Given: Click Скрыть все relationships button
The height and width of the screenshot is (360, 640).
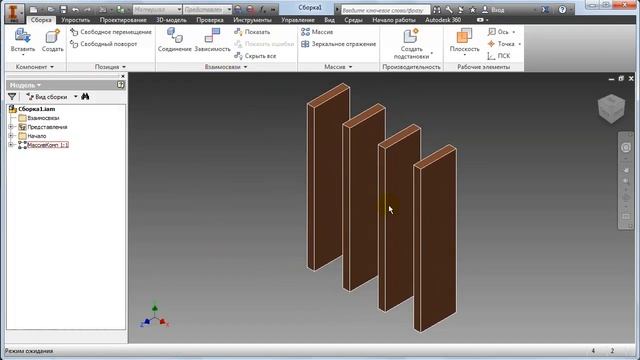Looking at the screenshot, I should (x=256, y=56).
